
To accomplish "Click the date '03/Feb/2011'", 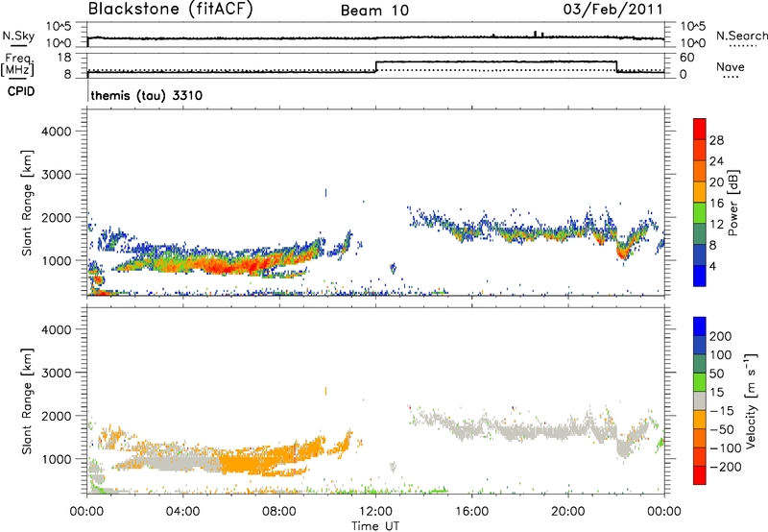I will 612,10.
